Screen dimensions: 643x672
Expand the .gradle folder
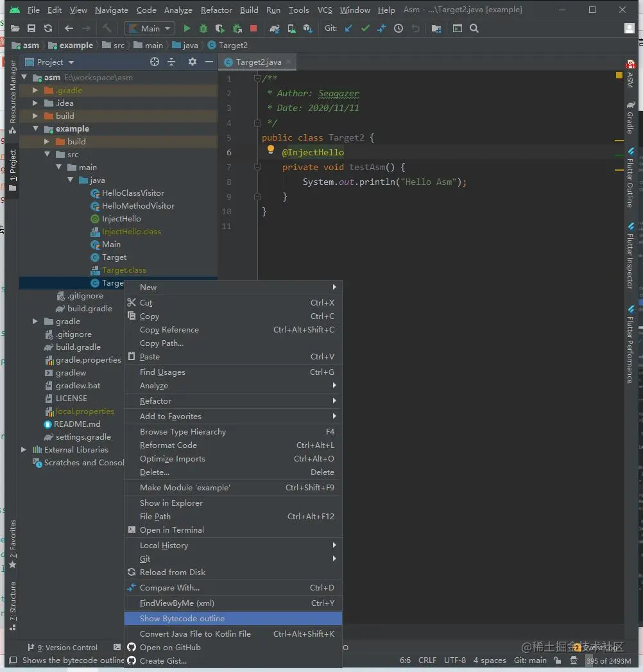coord(35,90)
